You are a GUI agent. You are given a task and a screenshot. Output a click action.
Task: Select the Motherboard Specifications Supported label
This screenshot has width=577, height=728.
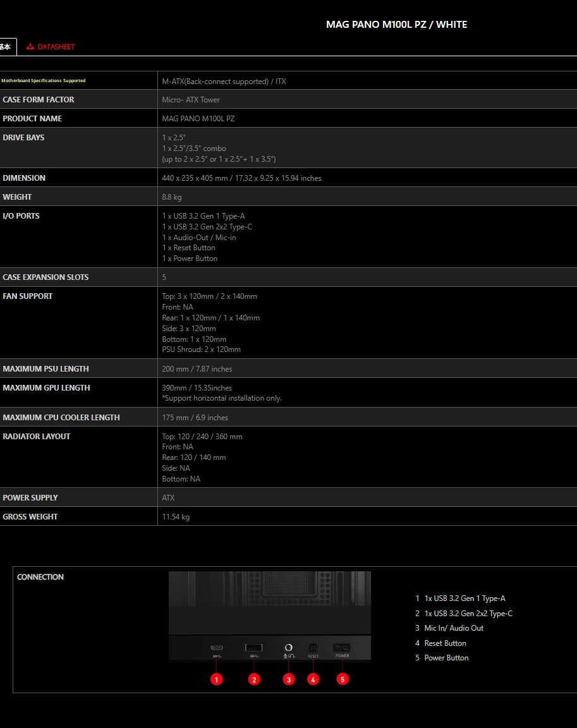pyautogui.click(x=43, y=81)
